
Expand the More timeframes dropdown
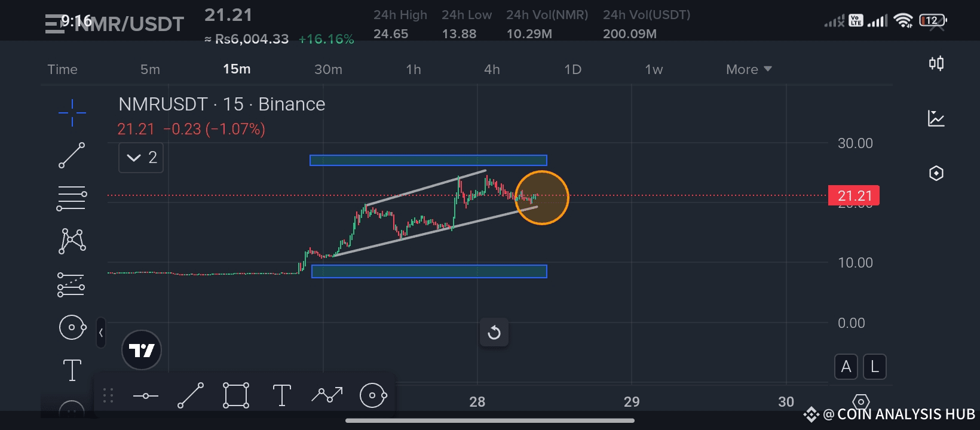point(749,69)
